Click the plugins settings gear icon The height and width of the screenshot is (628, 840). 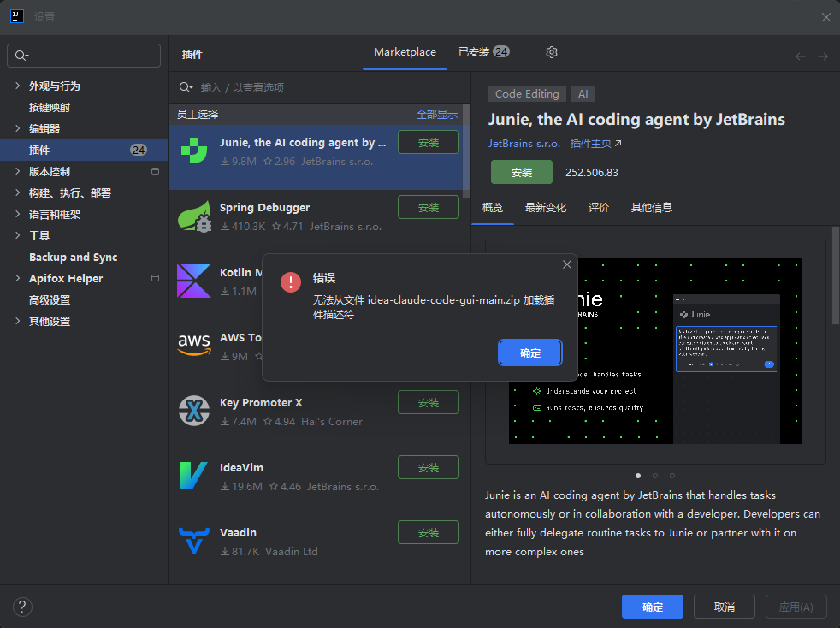[551, 52]
